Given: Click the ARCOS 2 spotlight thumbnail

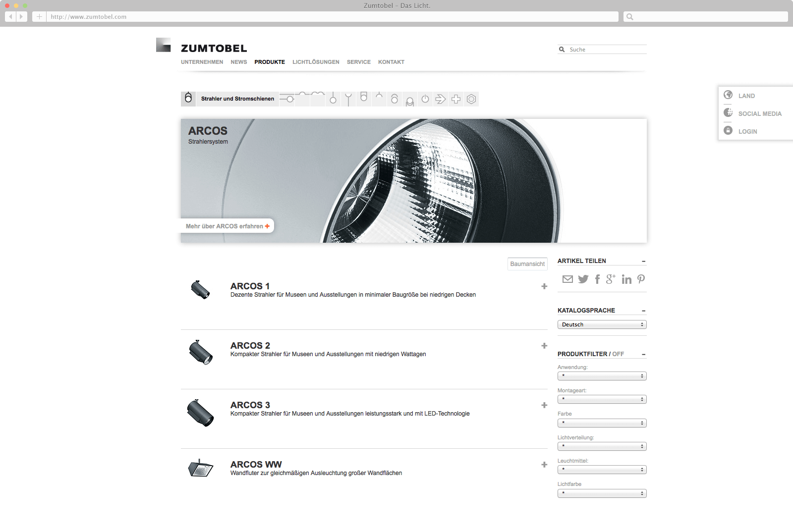Looking at the screenshot, I should click(x=201, y=352).
